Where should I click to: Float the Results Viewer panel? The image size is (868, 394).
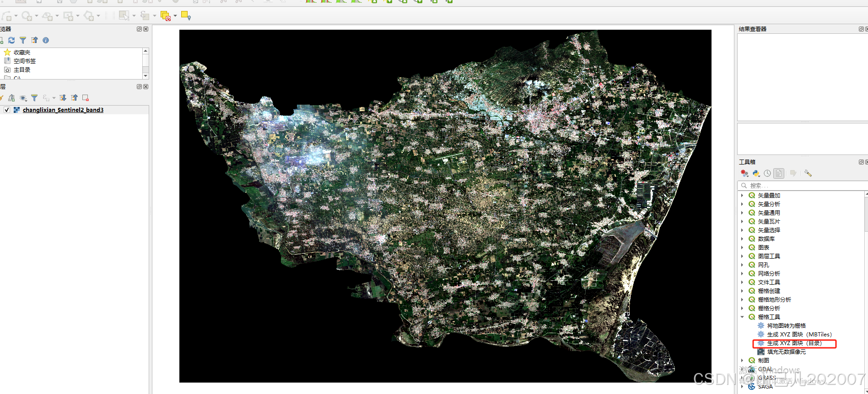click(x=861, y=29)
